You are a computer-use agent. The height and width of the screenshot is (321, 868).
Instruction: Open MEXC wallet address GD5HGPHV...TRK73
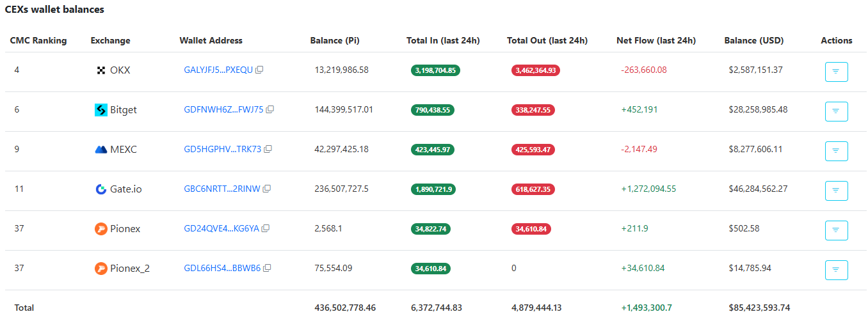(x=222, y=150)
